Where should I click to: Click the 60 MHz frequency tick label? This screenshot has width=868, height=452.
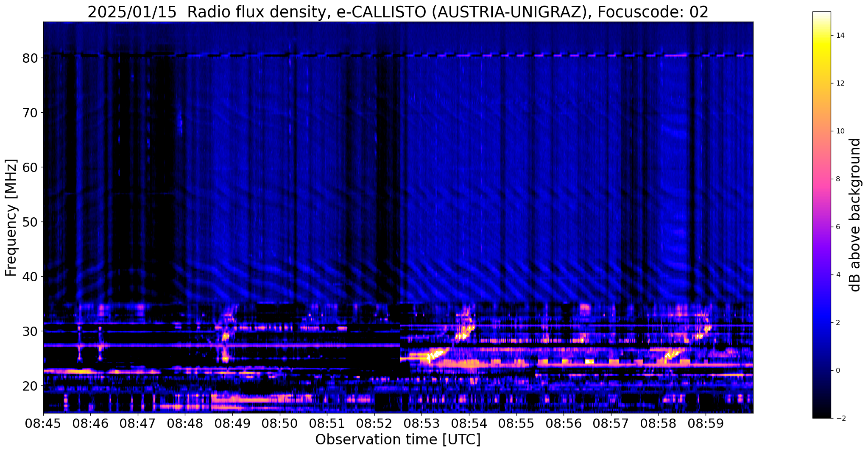pyautogui.click(x=30, y=167)
